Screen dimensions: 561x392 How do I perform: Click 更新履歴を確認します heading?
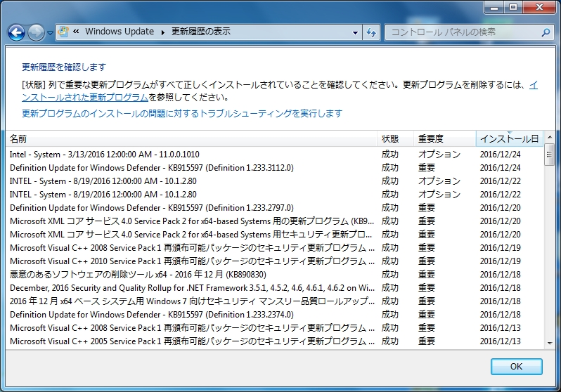coord(64,67)
